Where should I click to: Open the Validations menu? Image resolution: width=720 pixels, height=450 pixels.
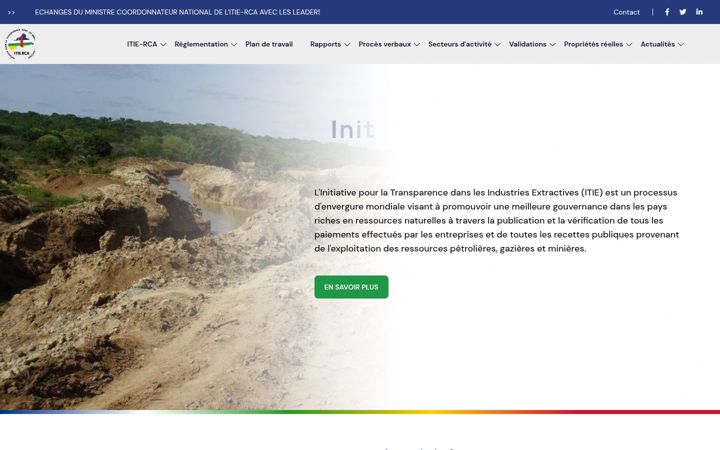click(528, 44)
